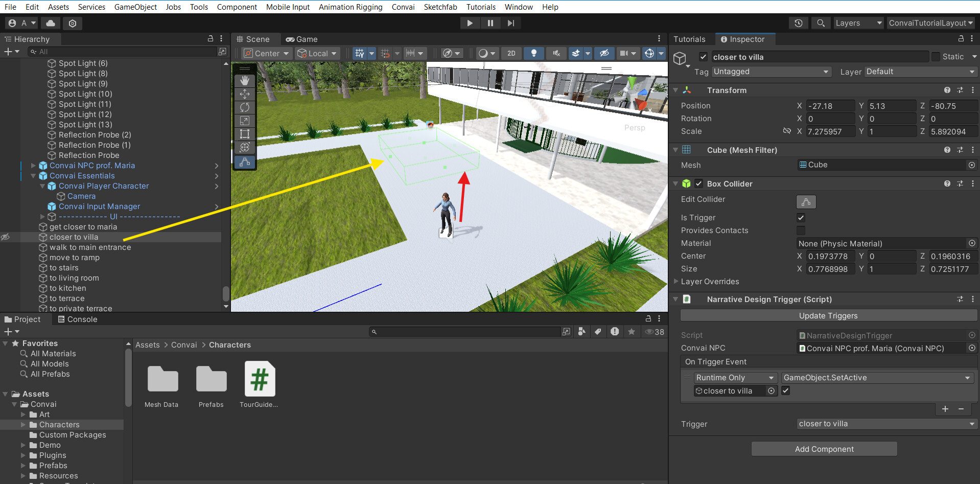Click the Add Component button
This screenshot has width=980, height=484.
coord(824,449)
